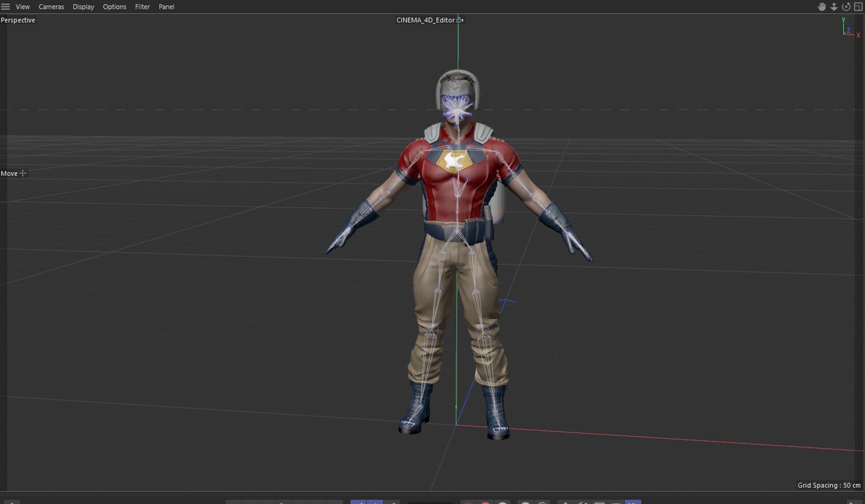The image size is (865, 504).
Task: Click the CINEMA_4D_Editor camera label
Action: coord(426,20)
